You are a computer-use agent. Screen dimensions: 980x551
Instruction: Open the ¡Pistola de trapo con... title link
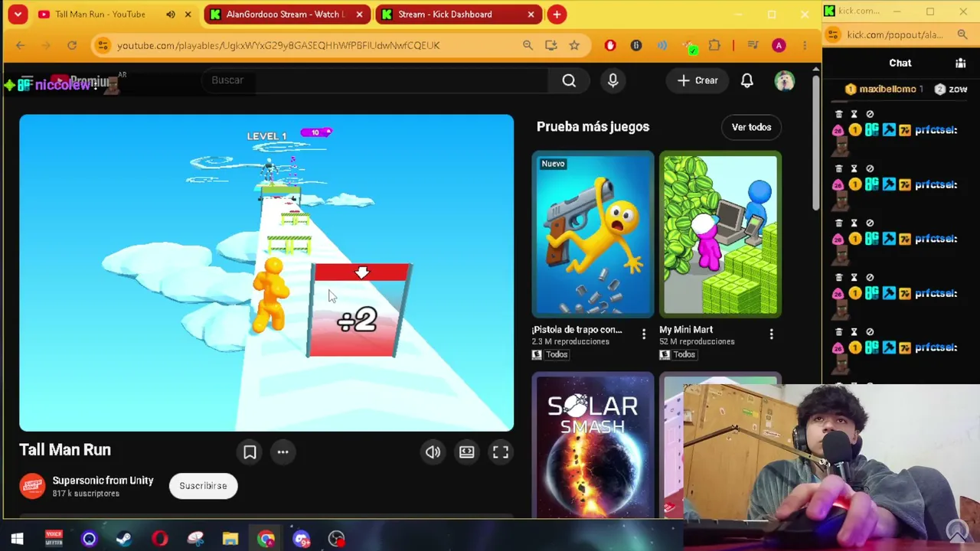pos(577,330)
